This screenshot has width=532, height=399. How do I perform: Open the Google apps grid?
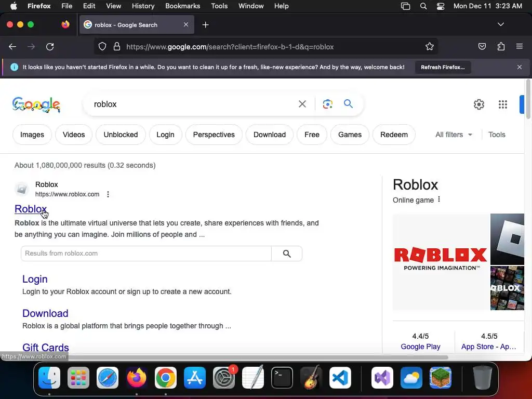click(x=503, y=104)
